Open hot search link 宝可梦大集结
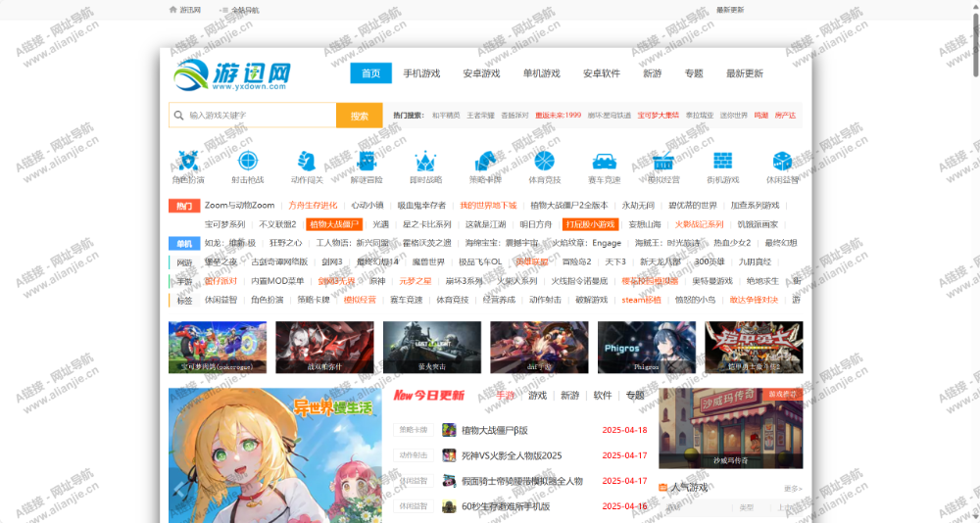The width and height of the screenshot is (980, 523). coord(659,115)
